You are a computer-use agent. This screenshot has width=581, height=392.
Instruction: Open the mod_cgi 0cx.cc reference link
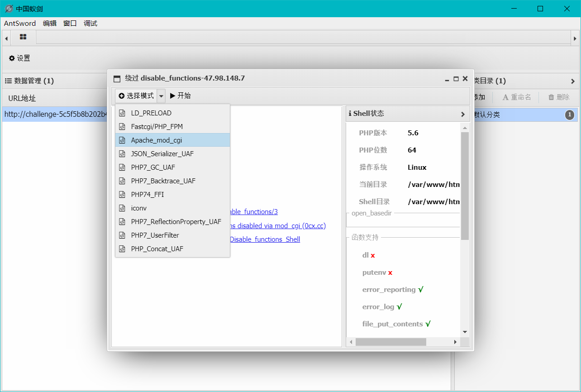click(278, 226)
